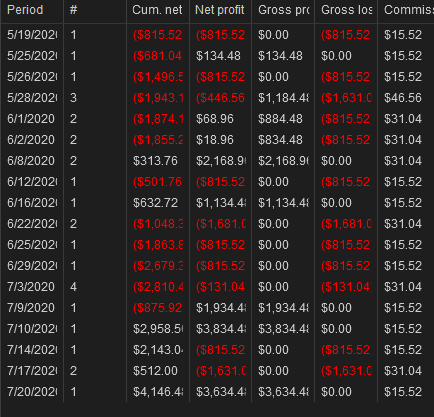Select commission cell $46.56
The width and height of the screenshot is (434, 417).
click(403, 98)
